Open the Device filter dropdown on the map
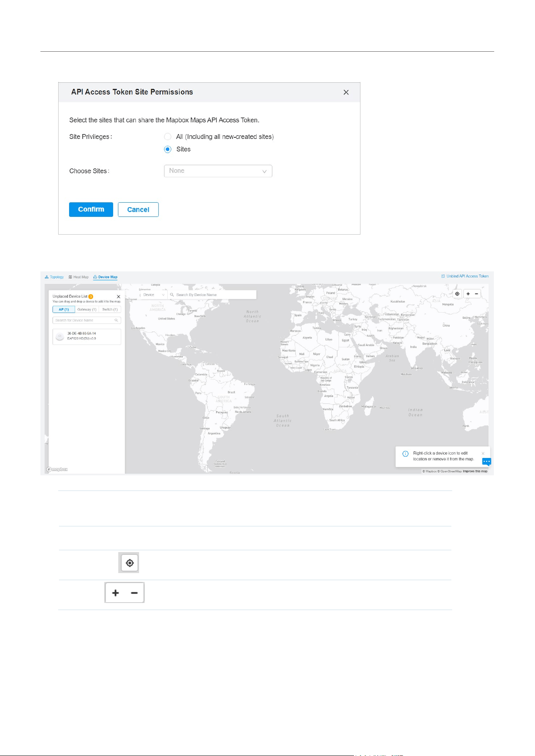535x756 pixels. (x=152, y=295)
